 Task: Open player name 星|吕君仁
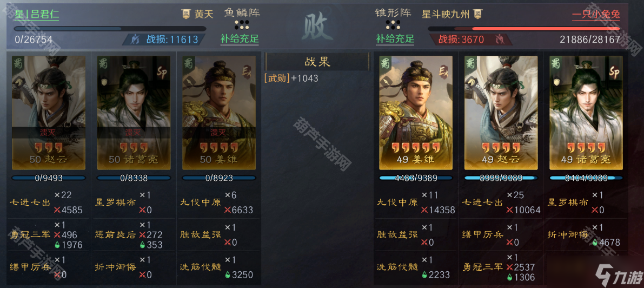point(37,15)
